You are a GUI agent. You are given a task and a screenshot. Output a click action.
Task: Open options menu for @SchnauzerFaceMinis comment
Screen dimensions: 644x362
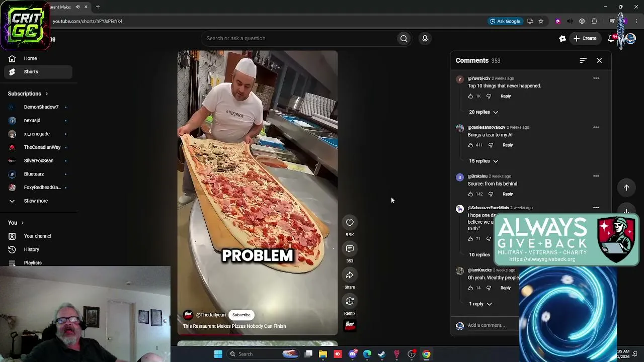click(x=596, y=208)
